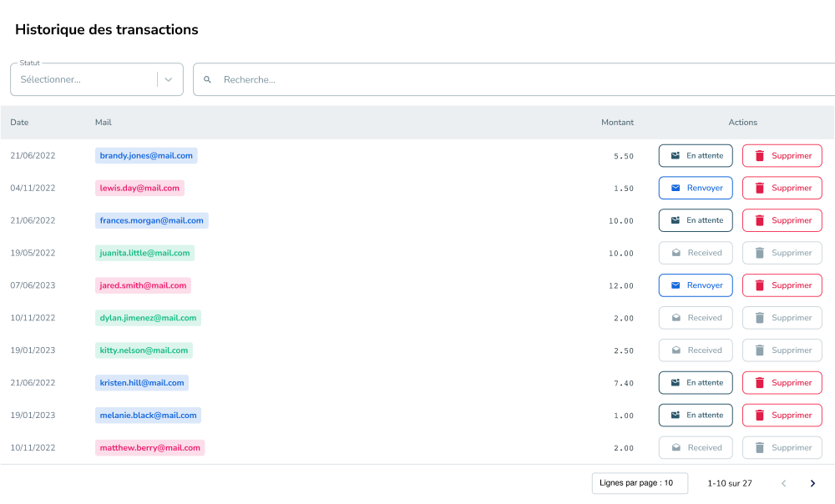Click pending mail icon for kristen.hill row
The image size is (835, 504).
(676, 383)
